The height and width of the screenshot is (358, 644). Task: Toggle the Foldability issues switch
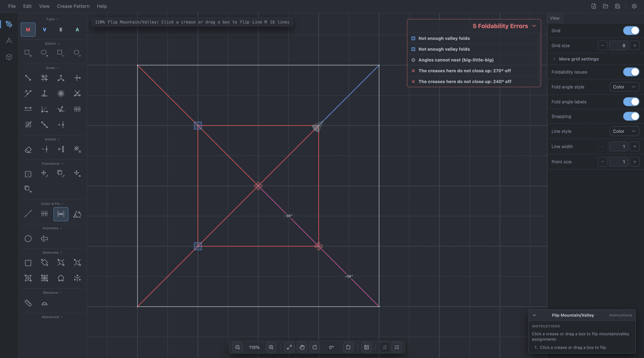631,72
